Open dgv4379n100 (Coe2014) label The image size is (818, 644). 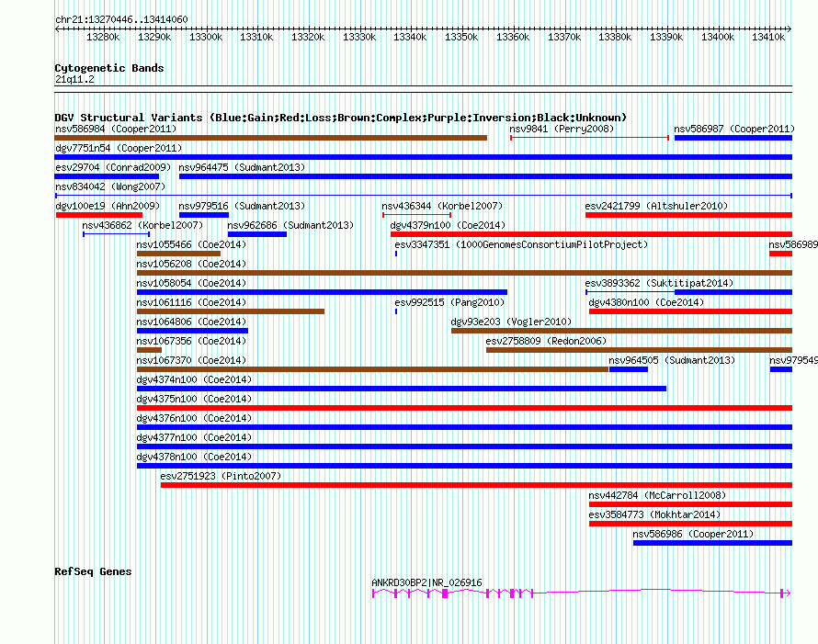(x=448, y=225)
